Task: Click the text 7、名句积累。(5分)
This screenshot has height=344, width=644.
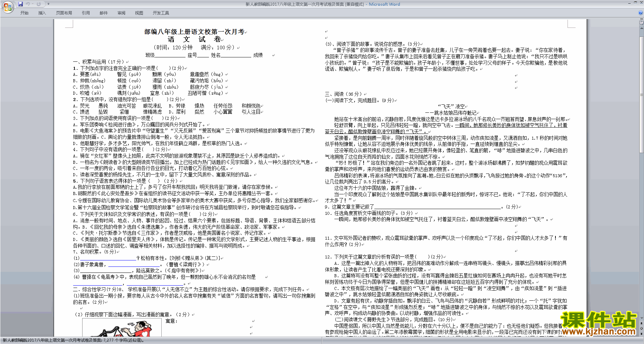Action: (94, 252)
